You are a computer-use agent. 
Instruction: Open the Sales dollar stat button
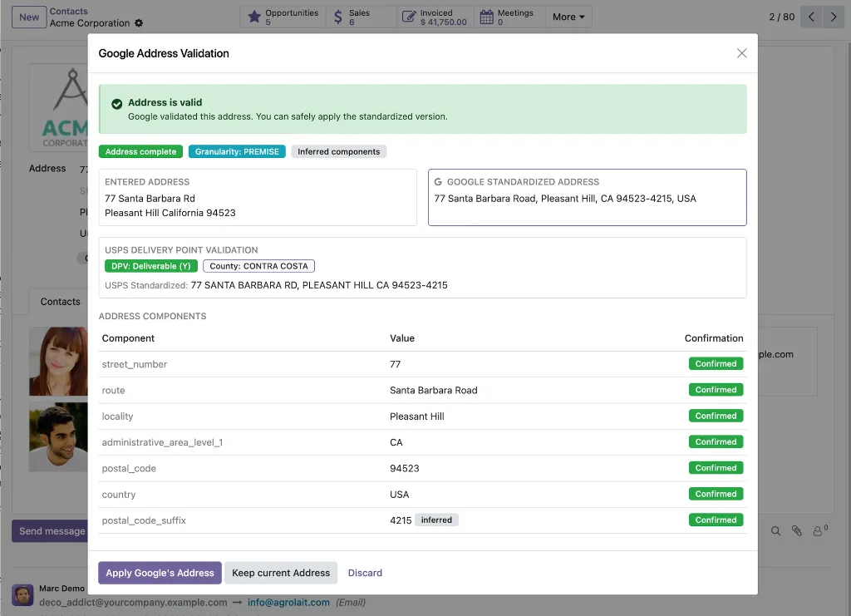coord(361,17)
